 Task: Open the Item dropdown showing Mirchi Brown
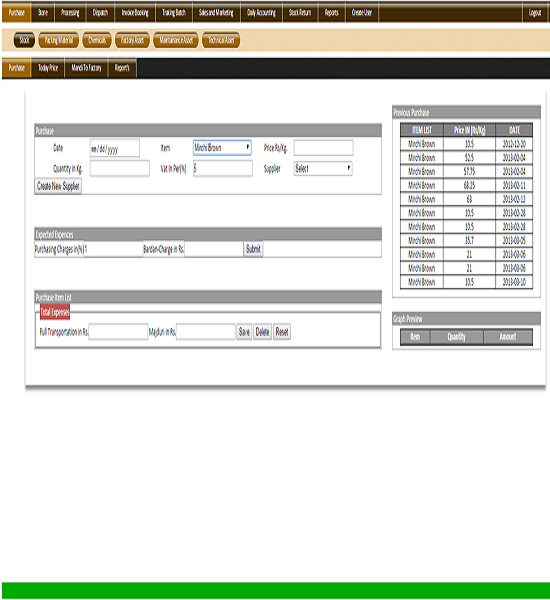pyautogui.click(x=222, y=148)
